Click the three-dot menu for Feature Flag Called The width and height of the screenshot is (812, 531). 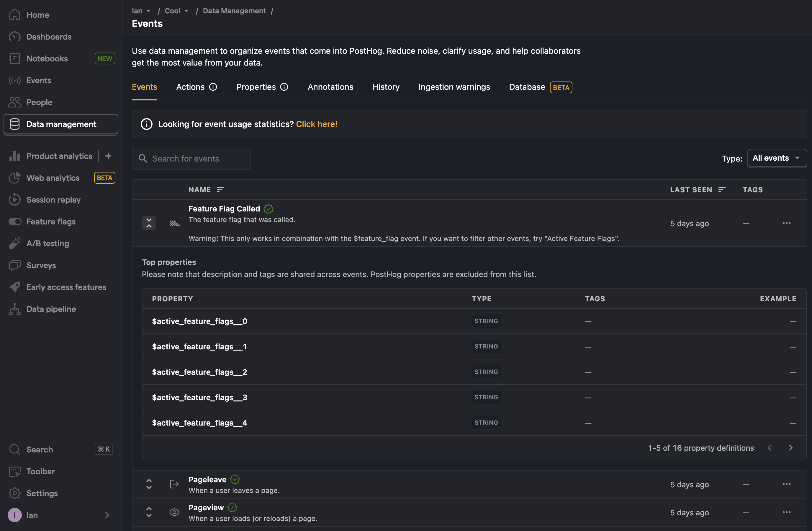(787, 223)
